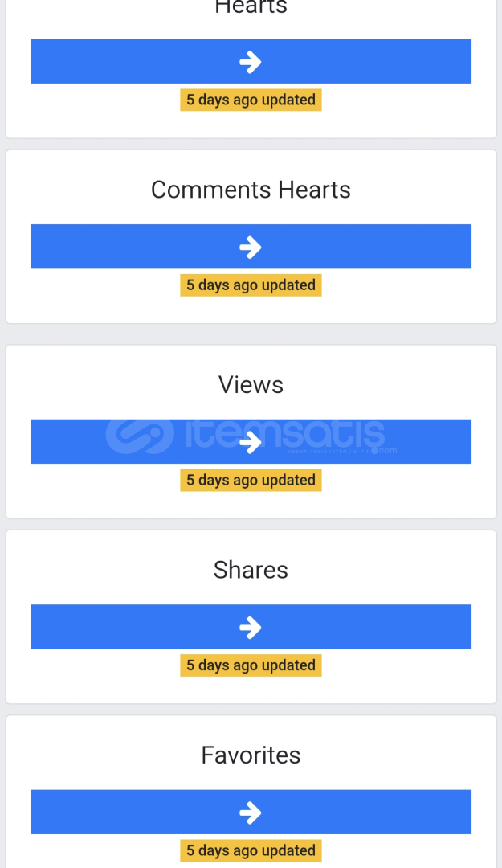
Task: Click the yellow updated badge in Views card
Action: click(251, 480)
